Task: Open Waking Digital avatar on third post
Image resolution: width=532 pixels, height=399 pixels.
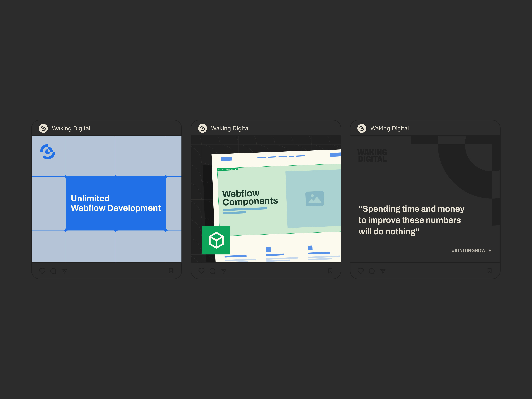Action: (x=362, y=128)
